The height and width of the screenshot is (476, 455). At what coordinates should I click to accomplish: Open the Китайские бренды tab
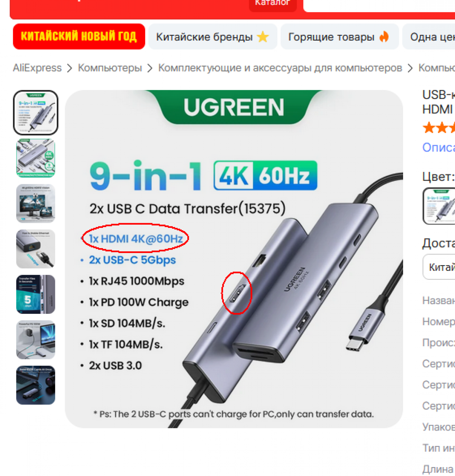213,37
